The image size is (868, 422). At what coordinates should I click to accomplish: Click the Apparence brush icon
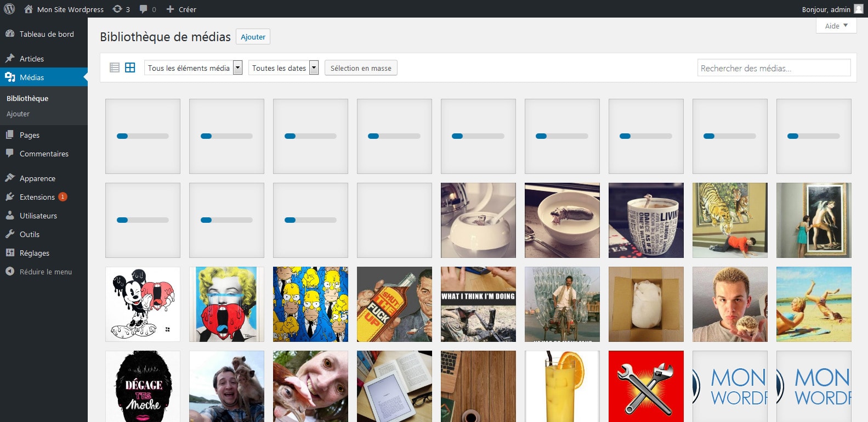tap(10, 178)
